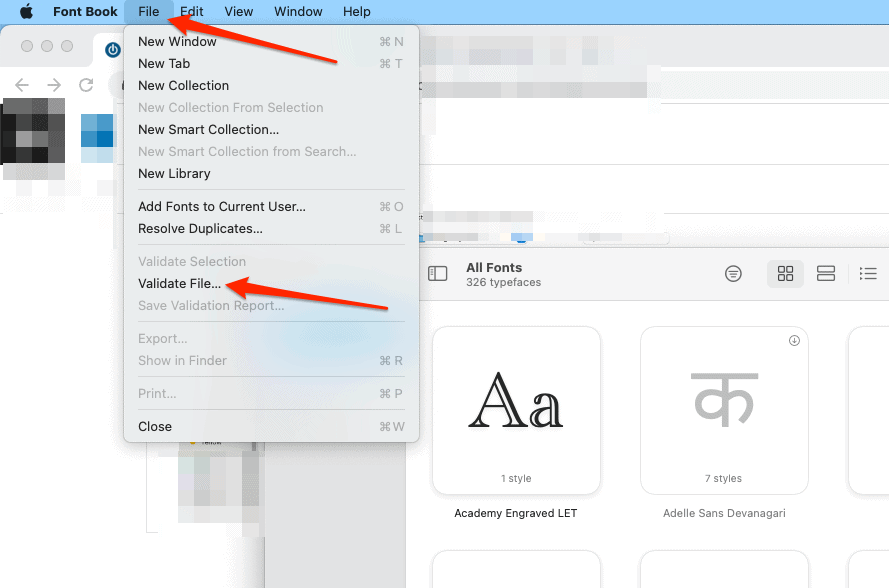Toggle the Font Book sidebar icon

(437, 274)
